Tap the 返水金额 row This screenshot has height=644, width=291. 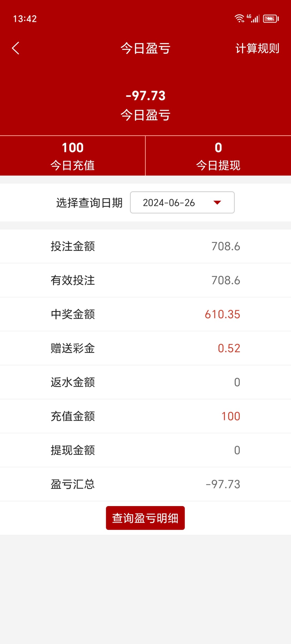pos(145,382)
